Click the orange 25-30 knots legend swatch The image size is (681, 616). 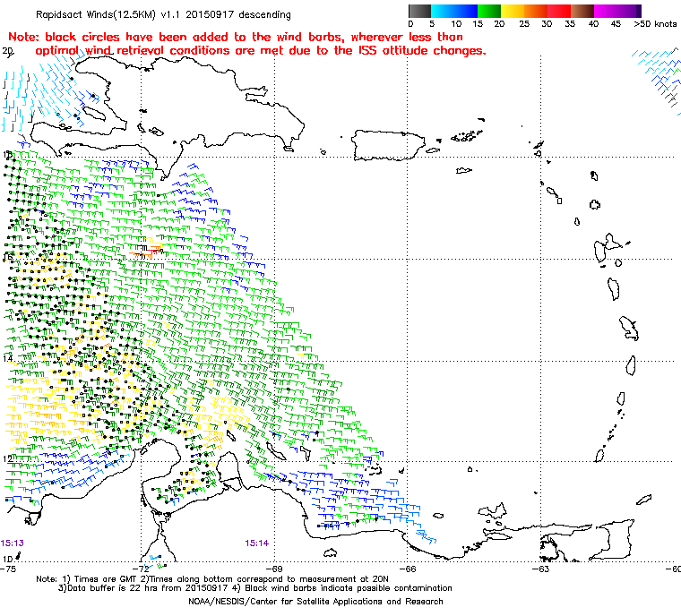tap(536, 11)
